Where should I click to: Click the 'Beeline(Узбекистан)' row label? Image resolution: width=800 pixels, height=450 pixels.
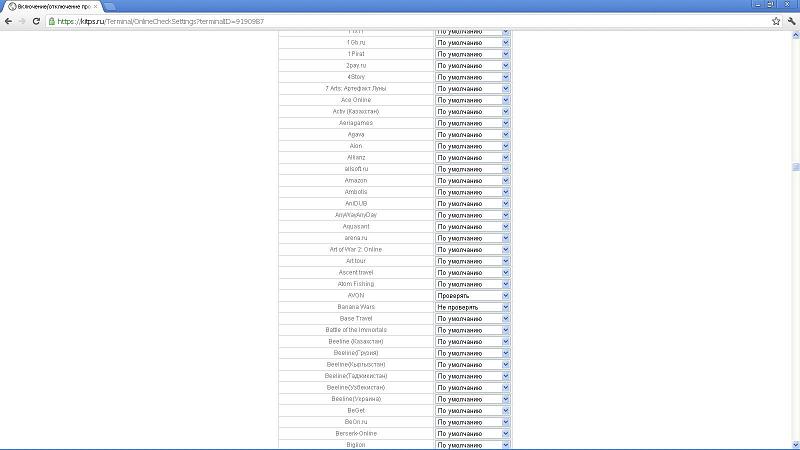pyautogui.click(x=356, y=387)
